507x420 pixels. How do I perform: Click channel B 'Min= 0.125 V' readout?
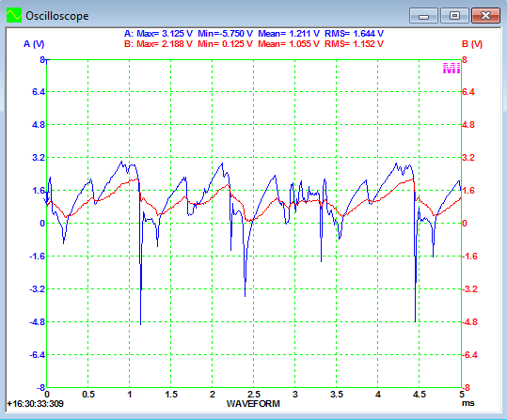click(225, 44)
